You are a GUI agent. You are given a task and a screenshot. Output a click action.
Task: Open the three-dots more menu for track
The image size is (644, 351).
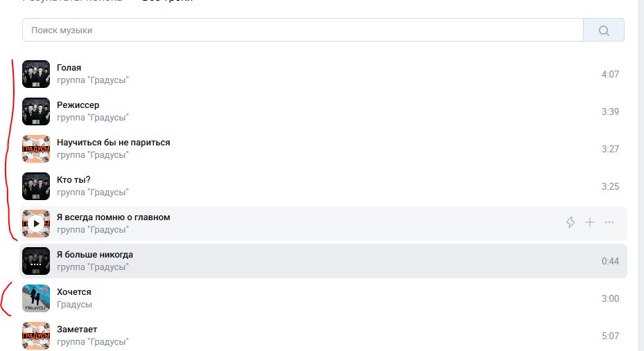(x=609, y=222)
